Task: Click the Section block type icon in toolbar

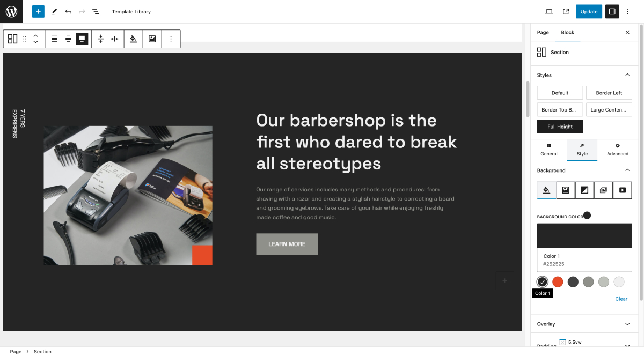Action: click(x=12, y=39)
